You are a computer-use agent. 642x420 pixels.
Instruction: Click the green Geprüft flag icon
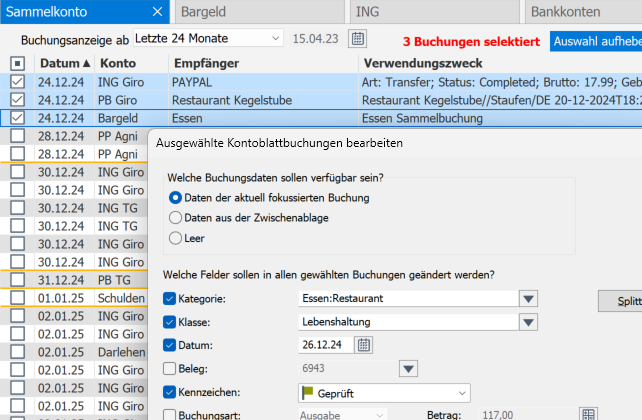[309, 391]
